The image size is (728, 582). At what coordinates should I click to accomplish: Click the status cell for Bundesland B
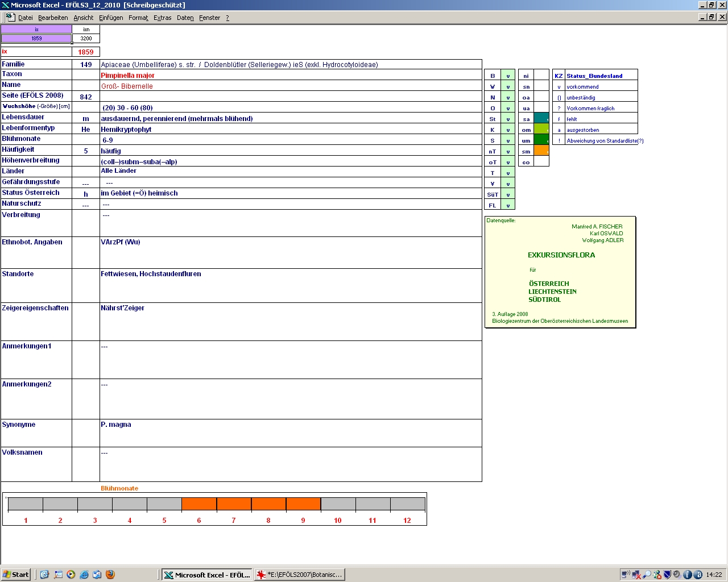508,76
